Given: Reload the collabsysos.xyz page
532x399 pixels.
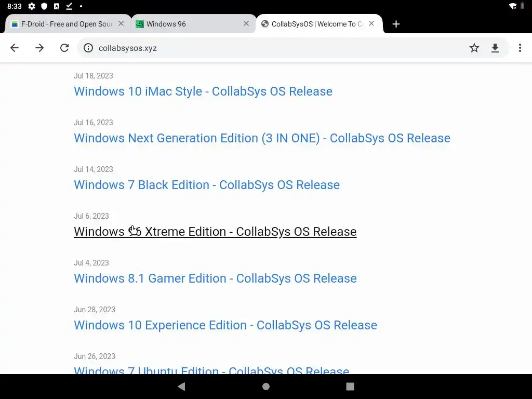Looking at the screenshot, I should tap(64, 48).
